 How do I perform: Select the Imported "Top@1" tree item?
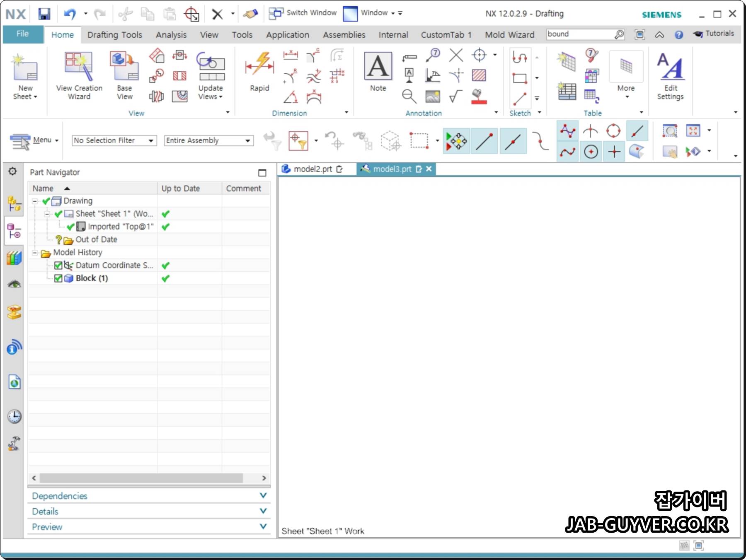[121, 227]
